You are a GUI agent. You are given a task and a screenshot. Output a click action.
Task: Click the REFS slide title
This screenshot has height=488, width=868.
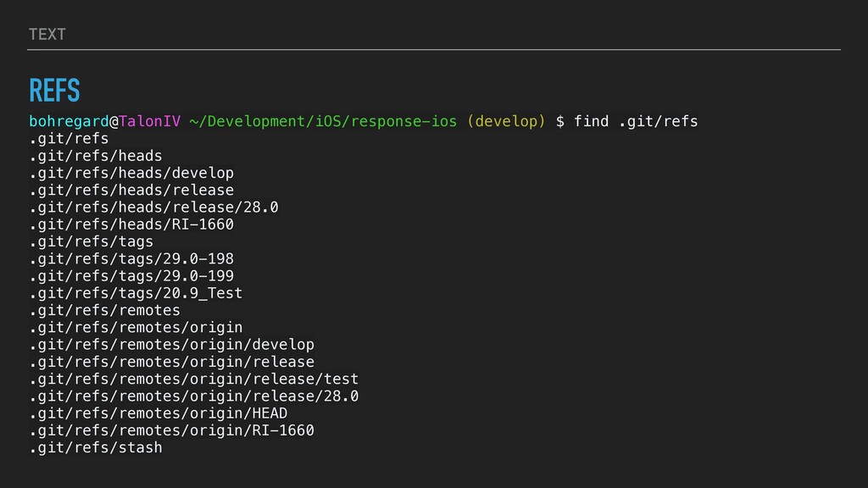(54, 89)
